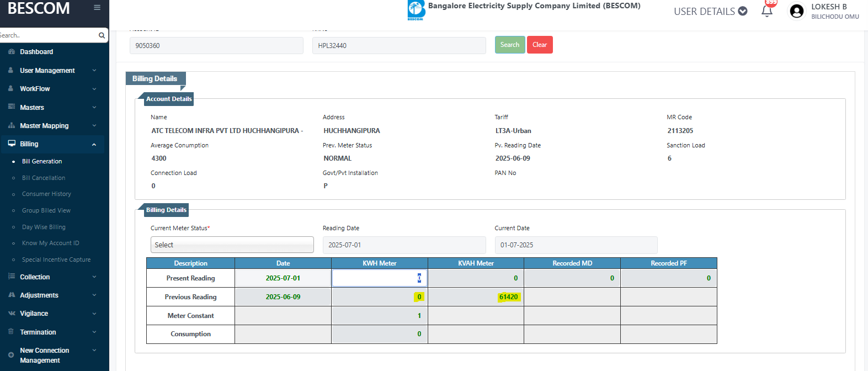Click the green Search button
868x371 pixels.
tap(510, 45)
